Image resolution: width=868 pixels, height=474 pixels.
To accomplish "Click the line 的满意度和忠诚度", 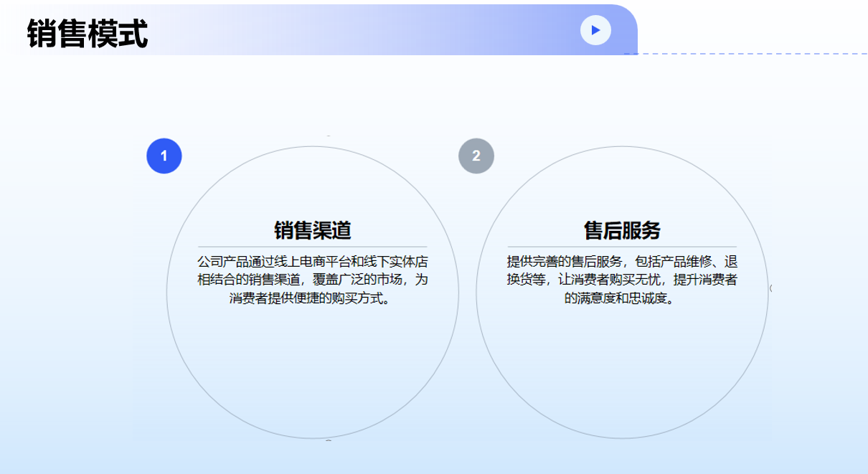I will pyautogui.click(x=622, y=298).
